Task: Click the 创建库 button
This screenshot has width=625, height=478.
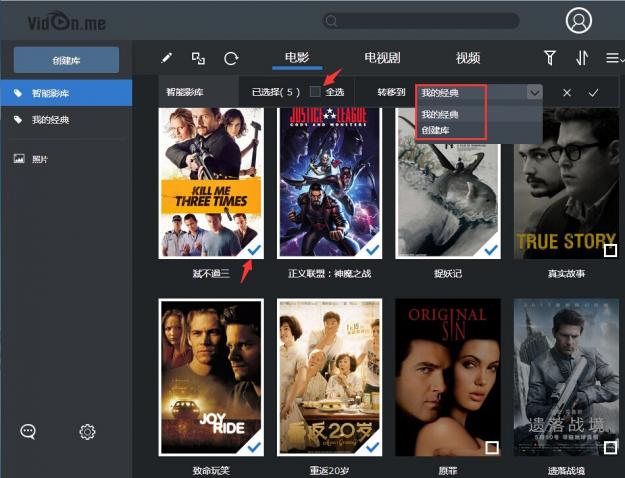Action: coord(66,60)
